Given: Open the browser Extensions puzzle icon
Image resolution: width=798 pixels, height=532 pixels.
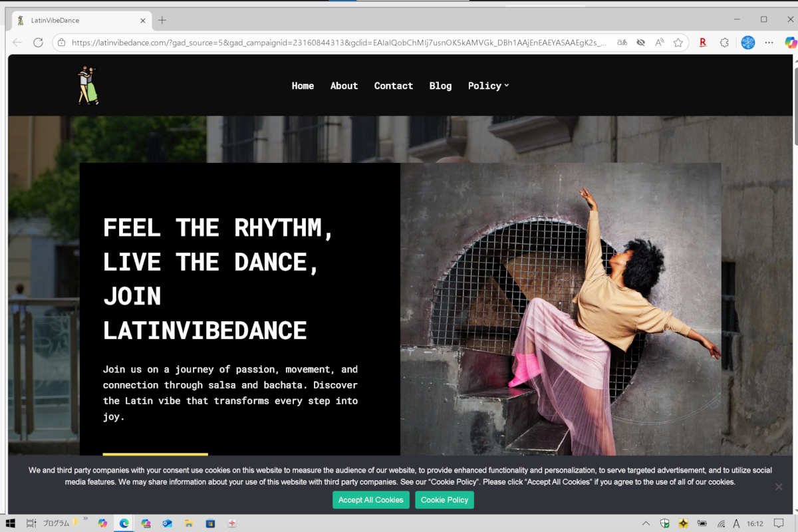Looking at the screenshot, I should point(725,43).
